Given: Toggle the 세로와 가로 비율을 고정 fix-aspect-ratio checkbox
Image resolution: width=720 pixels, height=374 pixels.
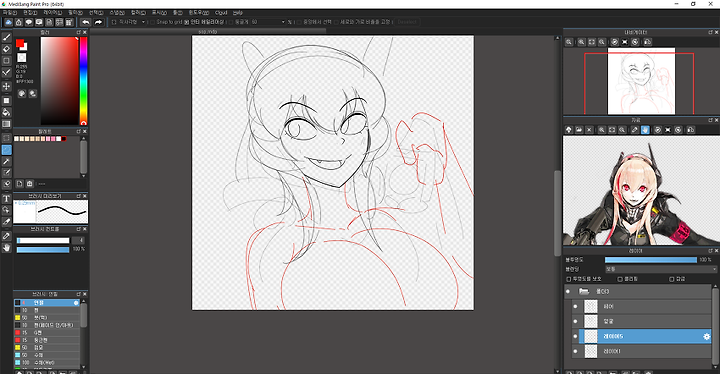Looking at the screenshot, I should (336, 22).
